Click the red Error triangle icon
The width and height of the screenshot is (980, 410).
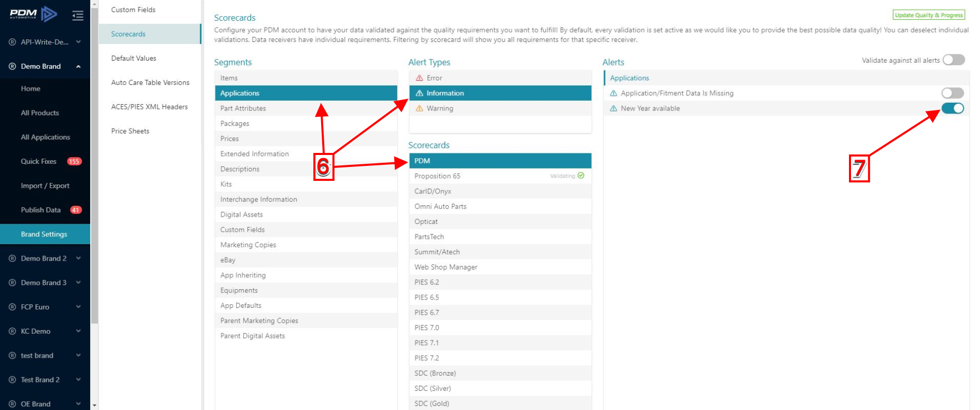click(420, 78)
